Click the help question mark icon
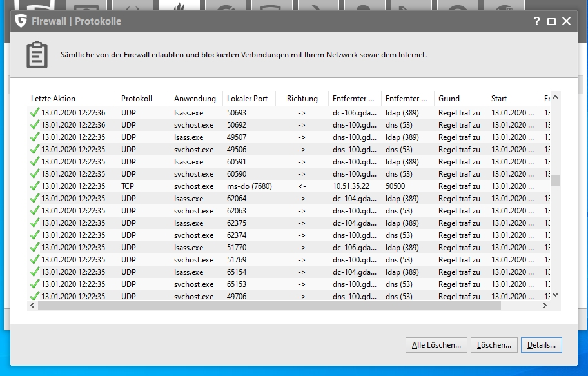The image size is (588, 376). click(536, 21)
